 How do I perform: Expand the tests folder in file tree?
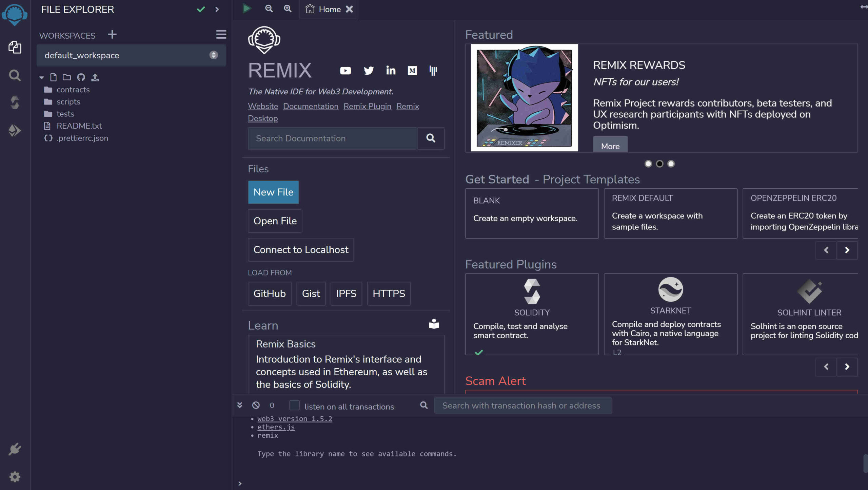click(x=65, y=114)
